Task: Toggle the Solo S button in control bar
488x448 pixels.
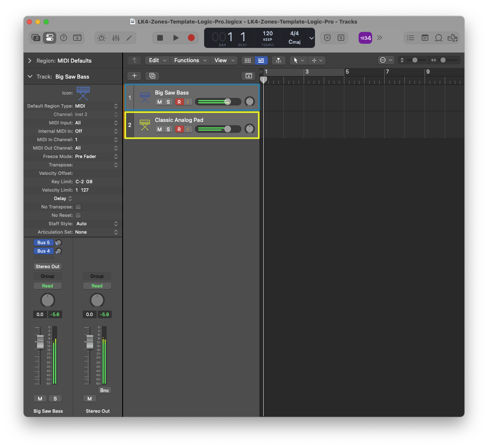Action: pyautogui.click(x=341, y=38)
